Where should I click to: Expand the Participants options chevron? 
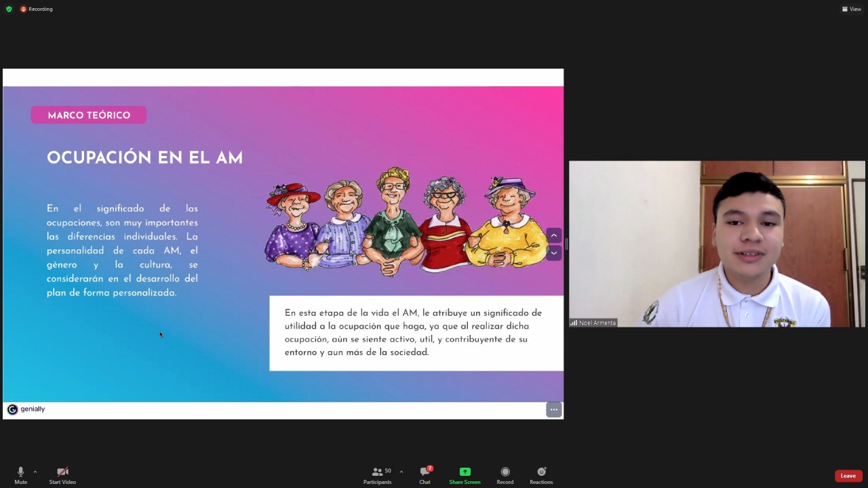401,471
